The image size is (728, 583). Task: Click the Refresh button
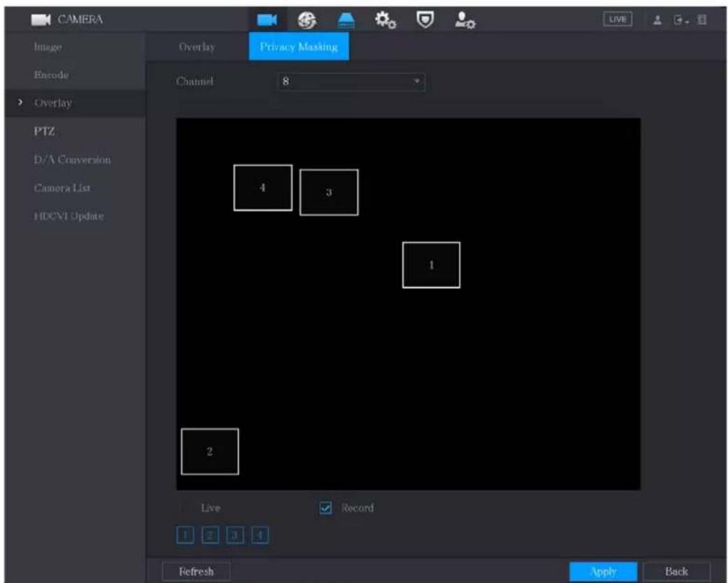196,571
